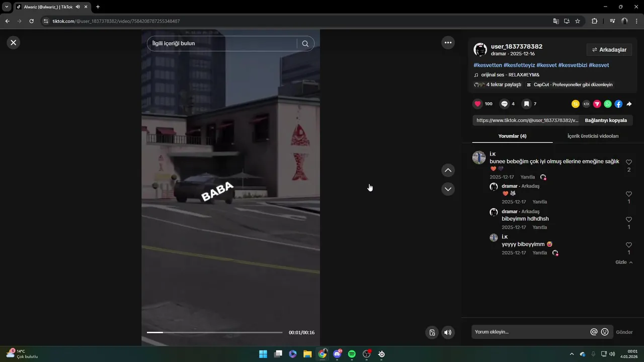
Task: Open the Chrome extensions puzzle icon
Action: coord(594,21)
